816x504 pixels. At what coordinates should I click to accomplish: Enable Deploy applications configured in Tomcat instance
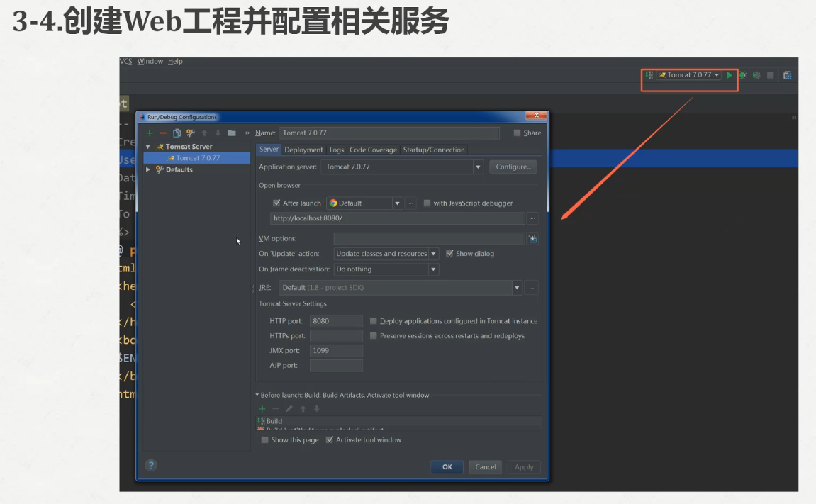[x=373, y=321]
